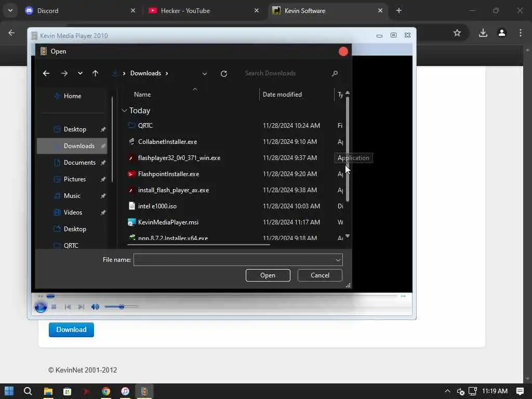Collapse the Today group

[x=125, y=111]
